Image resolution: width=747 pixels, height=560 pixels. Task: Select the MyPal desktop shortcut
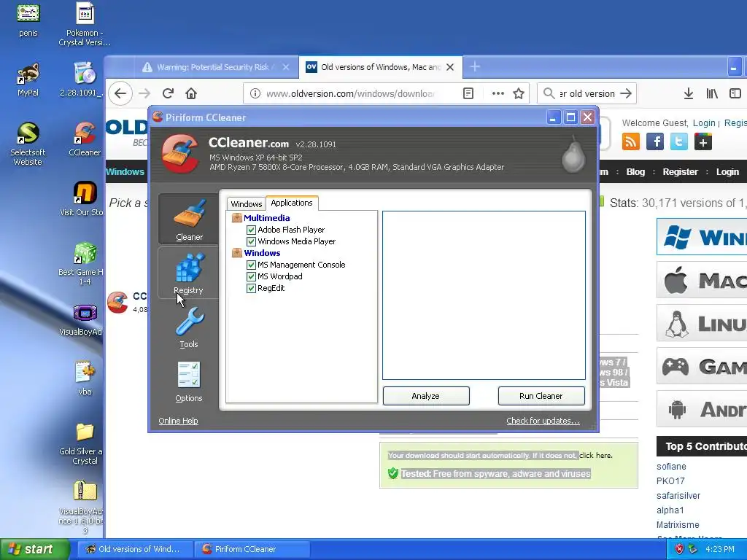point(28,80)
